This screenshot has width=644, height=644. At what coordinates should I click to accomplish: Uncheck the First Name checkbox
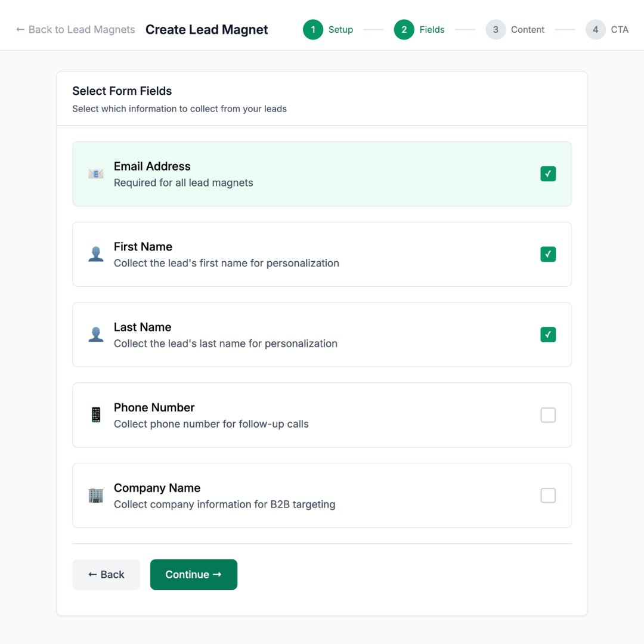[548, 254]
